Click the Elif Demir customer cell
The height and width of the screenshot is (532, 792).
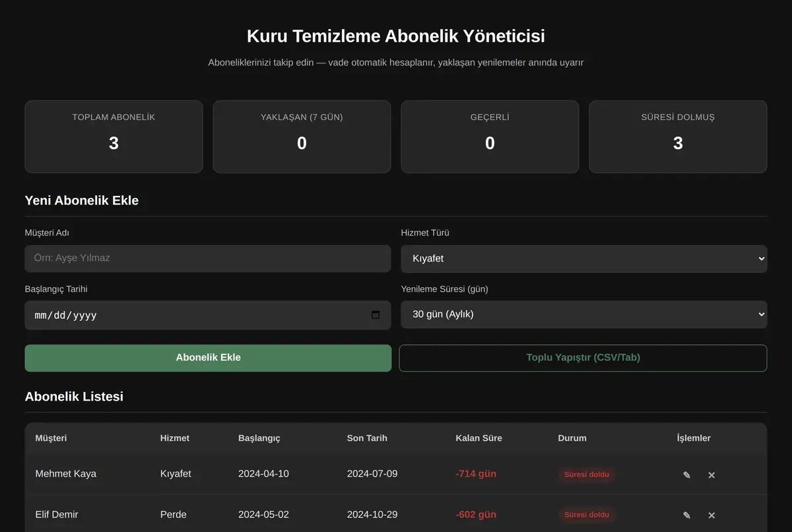(x=57, y=514)
